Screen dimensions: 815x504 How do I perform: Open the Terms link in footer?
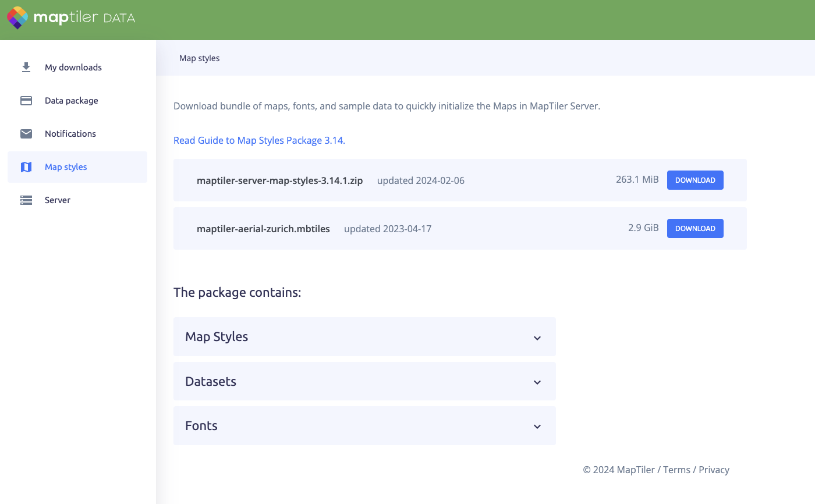676,470
